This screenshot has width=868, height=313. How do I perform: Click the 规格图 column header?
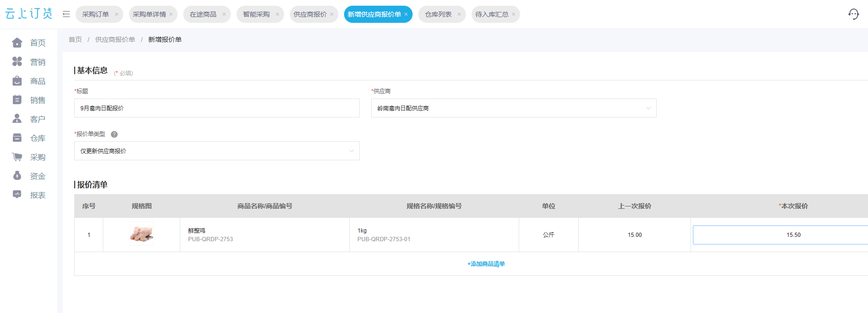[142, 206]
